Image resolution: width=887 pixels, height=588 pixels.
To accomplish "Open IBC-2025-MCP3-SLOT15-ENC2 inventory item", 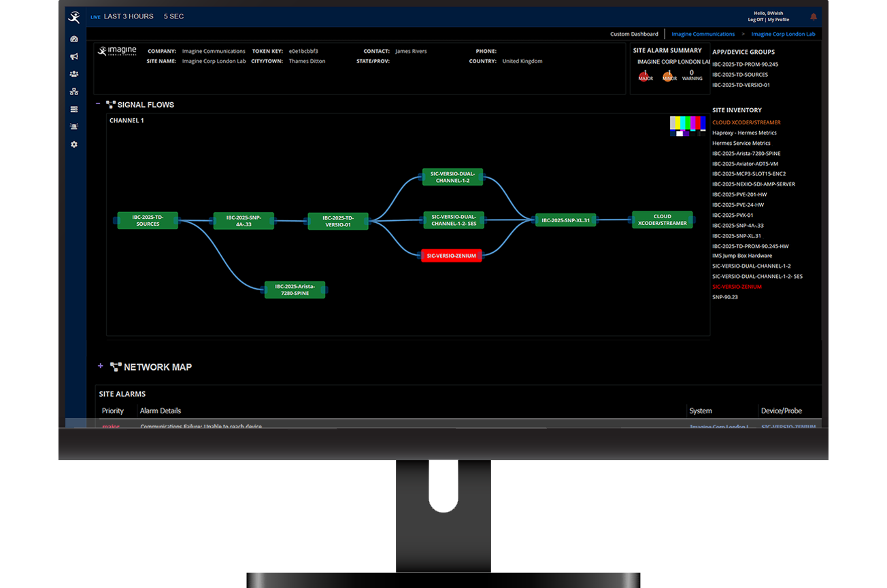I will (x=749, y=173).
